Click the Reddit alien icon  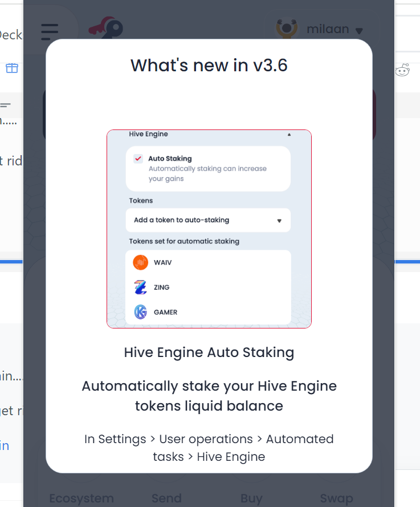[402, 70]
